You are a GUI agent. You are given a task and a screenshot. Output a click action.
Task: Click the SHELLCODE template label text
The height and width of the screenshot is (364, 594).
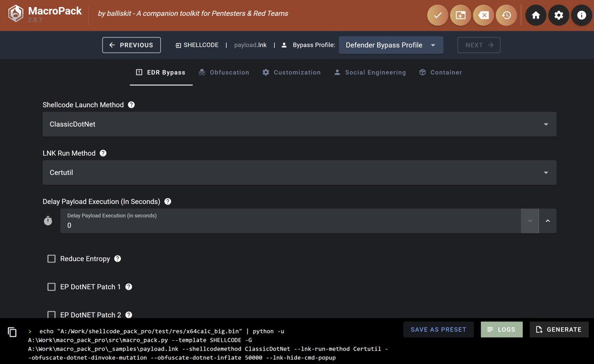(x=201, y=45)
